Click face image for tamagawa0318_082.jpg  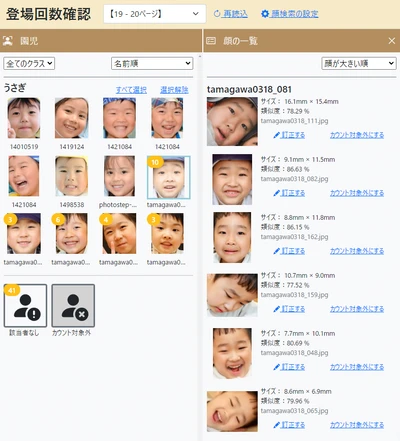[232, 179]
